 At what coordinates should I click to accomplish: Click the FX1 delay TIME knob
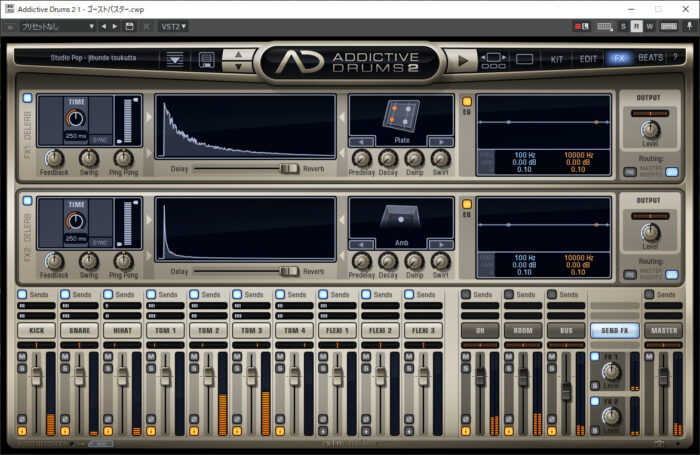click(75, 119)
